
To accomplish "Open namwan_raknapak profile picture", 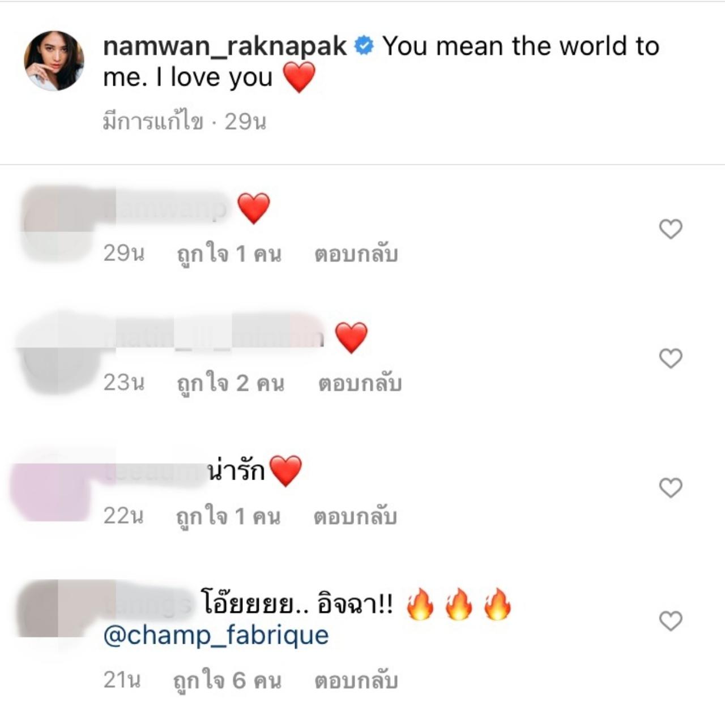I will coord(54,61).
